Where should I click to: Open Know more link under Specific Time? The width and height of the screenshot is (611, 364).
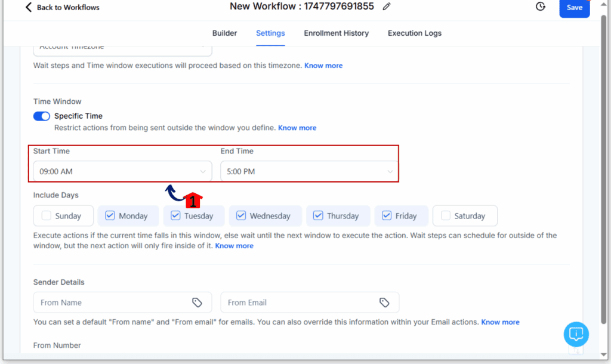(297, 128)
